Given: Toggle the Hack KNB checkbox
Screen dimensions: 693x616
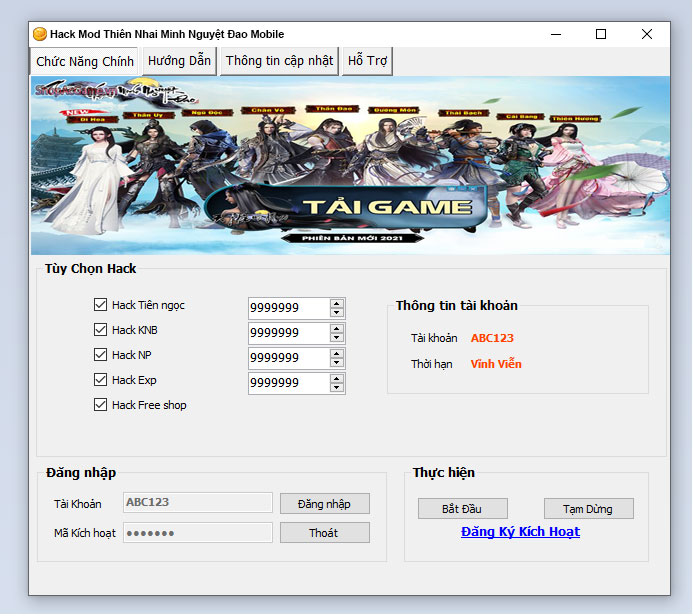Looking at the screenshot, I should pos(100,330).
